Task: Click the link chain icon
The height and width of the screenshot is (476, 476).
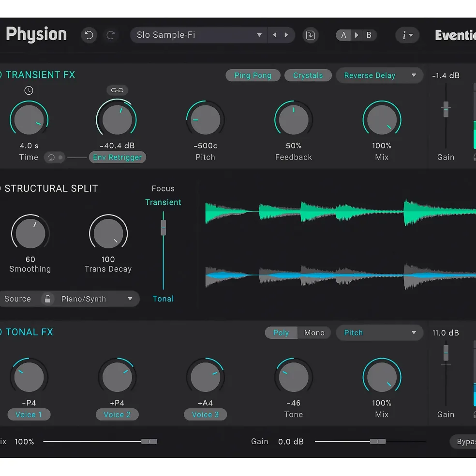Action: point(117,90)
